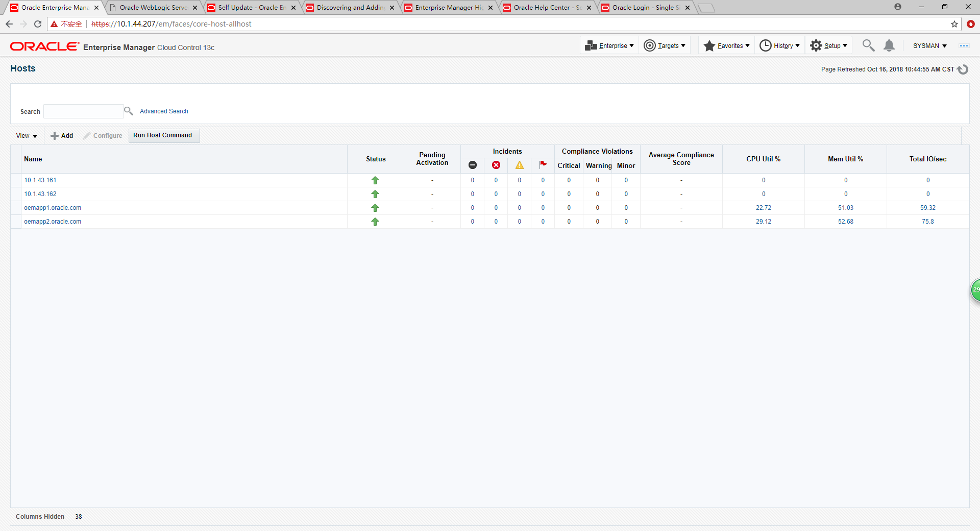Expand the SYSMAN user menu
Screen dimensions: 980x531
[929, 45]
